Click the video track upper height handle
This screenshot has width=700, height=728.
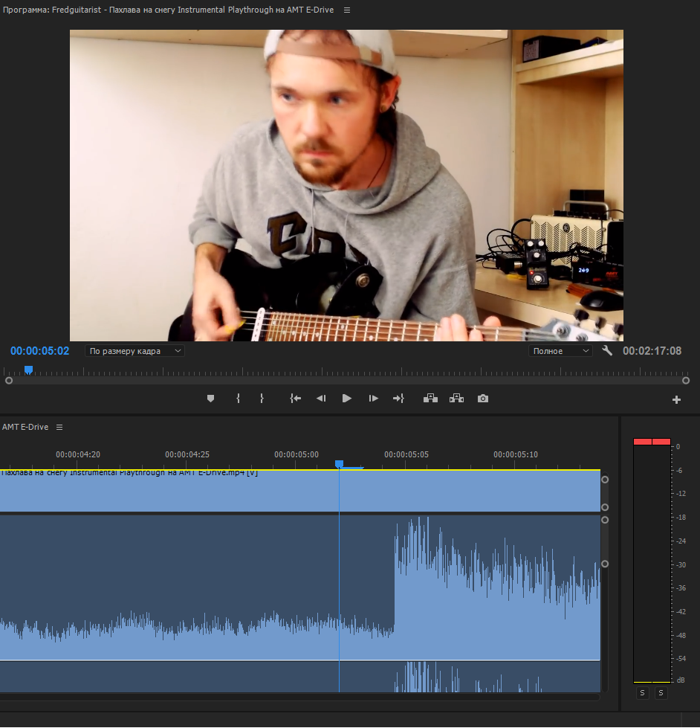pyautogui.click(x=605, y=480)
